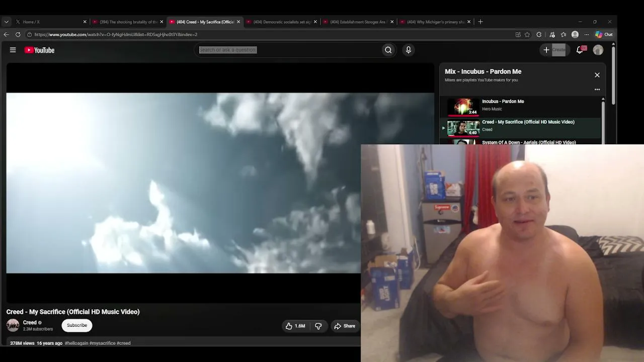This screenshot has width=644, height=362.
Task: Open the mix playlist three-dot options
Action: pyautogui.click(x=597, y=89)
